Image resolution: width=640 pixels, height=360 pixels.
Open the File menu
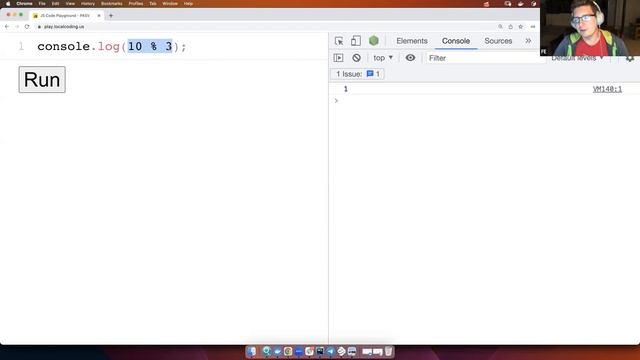[42, 3]
